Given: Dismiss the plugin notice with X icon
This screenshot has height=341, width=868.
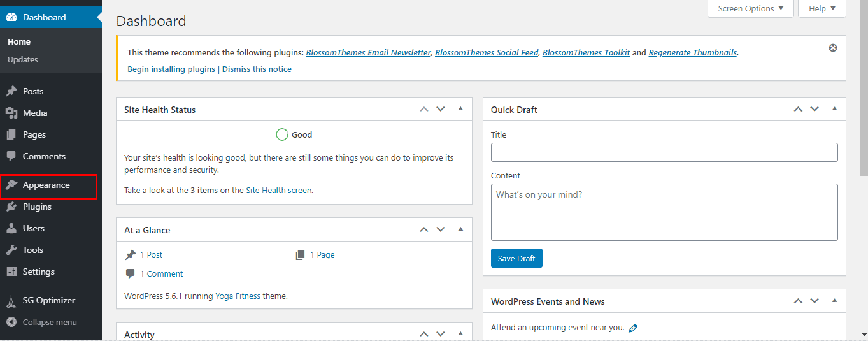Looking at the screenshot, I should coord(833,48).
